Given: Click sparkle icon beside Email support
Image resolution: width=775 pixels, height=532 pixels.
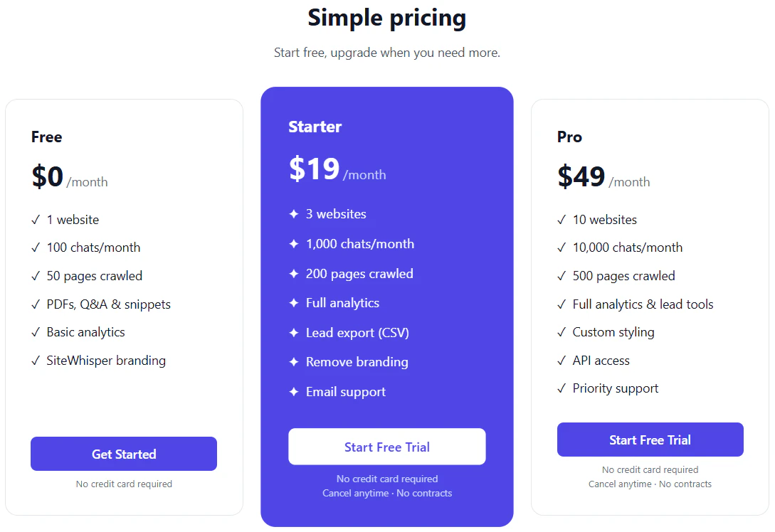Looking at the screenshot, I should [294, 392].
